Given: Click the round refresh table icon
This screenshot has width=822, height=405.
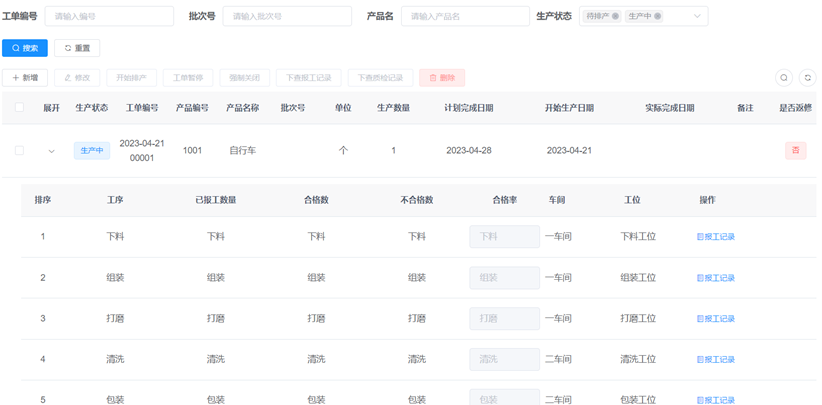Looking at the screenshot, I should pyautogui.click(x=808, y=77).
